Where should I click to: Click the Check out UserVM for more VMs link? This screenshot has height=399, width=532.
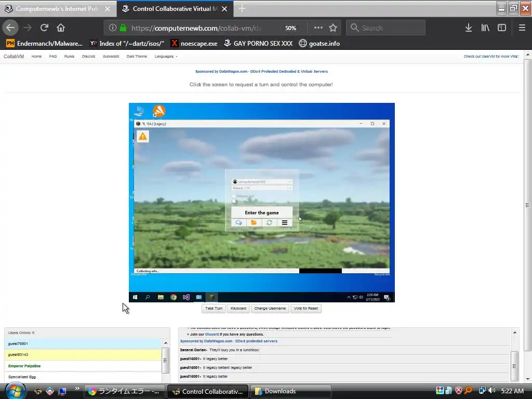click(x=491, y=56)
